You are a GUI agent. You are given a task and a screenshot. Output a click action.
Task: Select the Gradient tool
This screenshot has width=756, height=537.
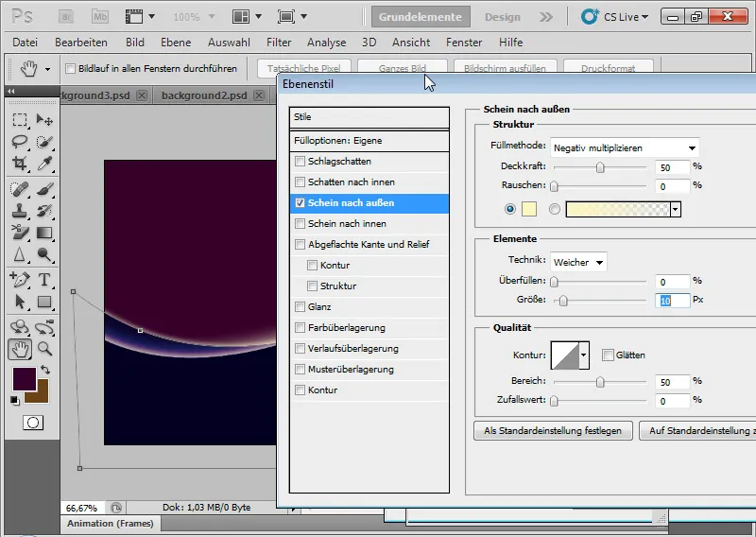click(x=44, y=233)
